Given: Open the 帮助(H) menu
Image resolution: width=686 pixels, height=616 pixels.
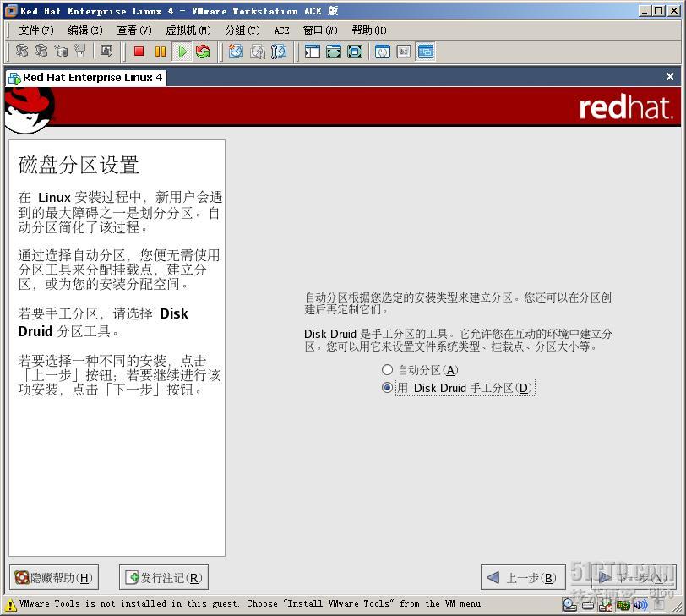Looking at the screenshot, I should [x=369, y=30].
